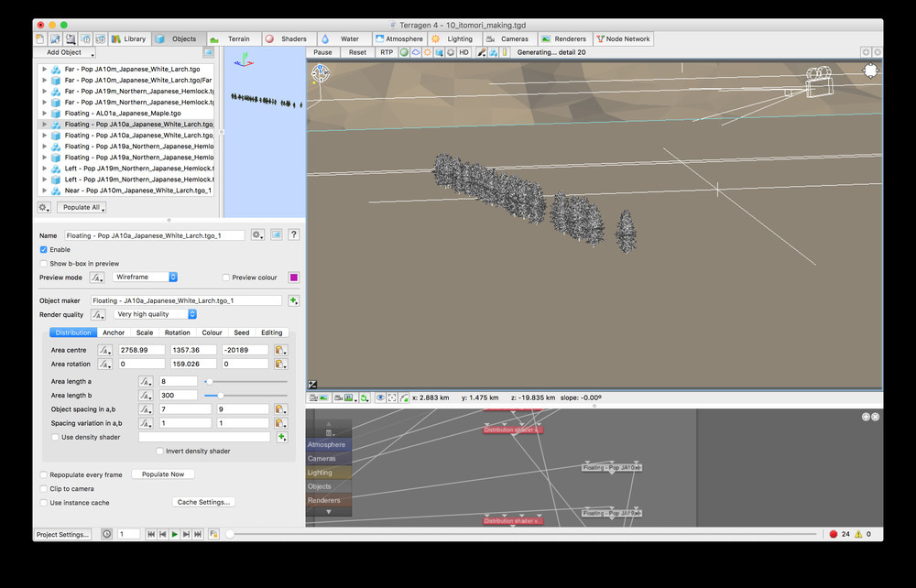
Task: Click the new project file icon
Action: pyautogui.click(x=39, y=39)
